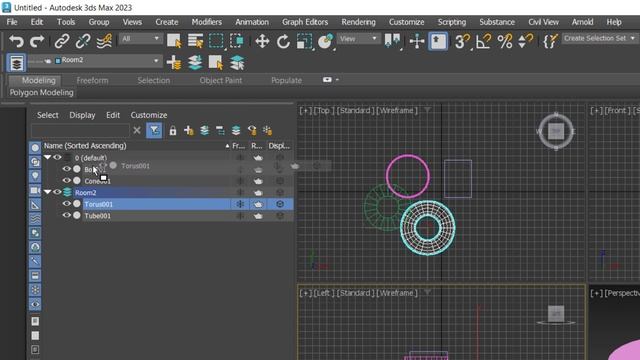
Task: Hide the Tube001 object with eye icon
Action: coord(67,215)
